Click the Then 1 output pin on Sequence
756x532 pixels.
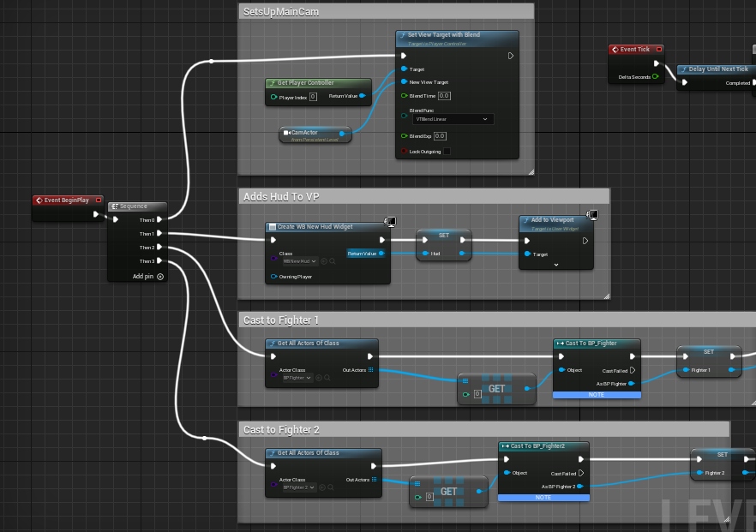(x=159, y=233)
